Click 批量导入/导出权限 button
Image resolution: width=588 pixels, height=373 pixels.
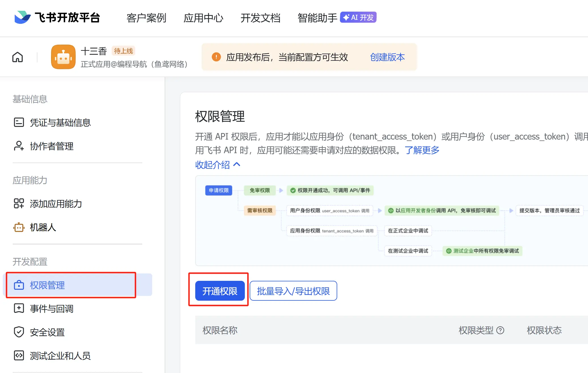point(293,291)
